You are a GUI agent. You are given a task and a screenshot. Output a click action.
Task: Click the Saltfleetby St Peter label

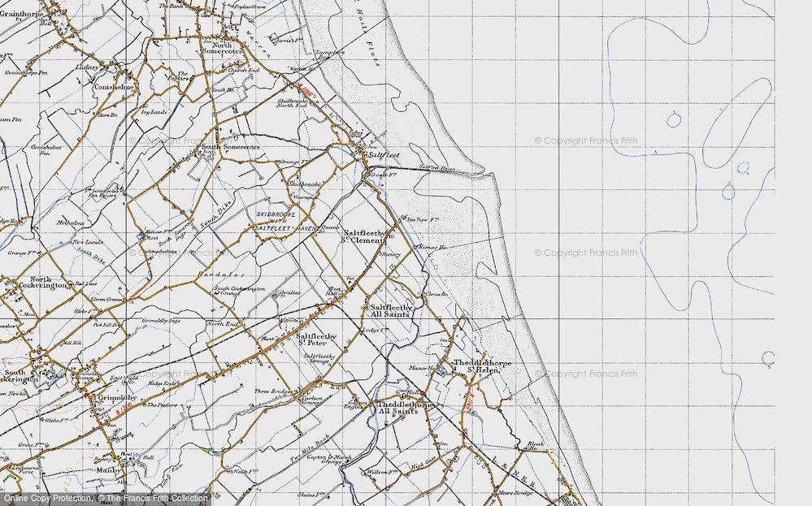coord(316,339)
